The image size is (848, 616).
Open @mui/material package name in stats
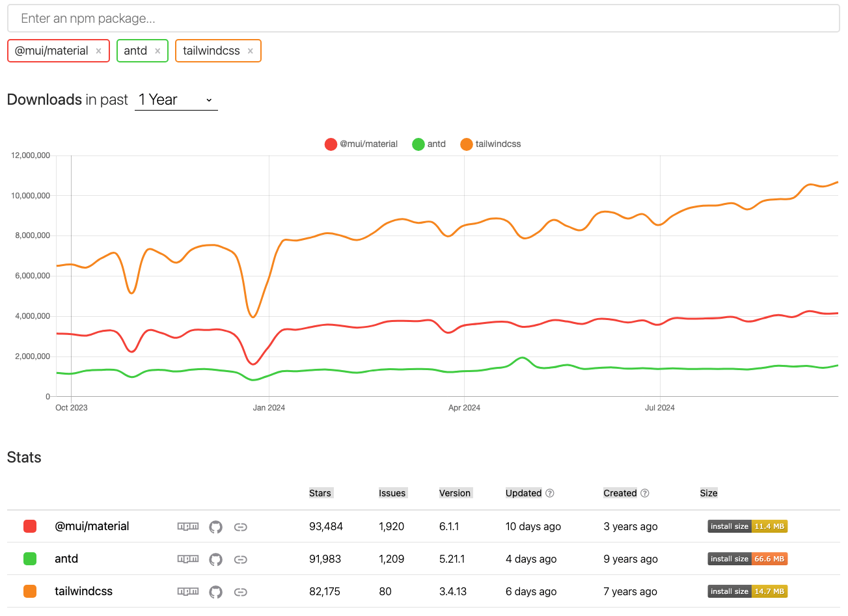click(92, 526)
